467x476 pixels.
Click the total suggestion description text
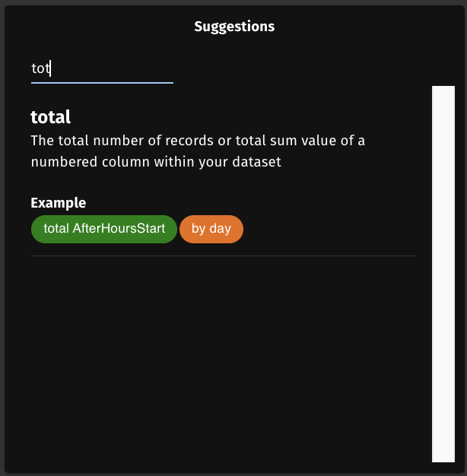[x=198, y=151]
